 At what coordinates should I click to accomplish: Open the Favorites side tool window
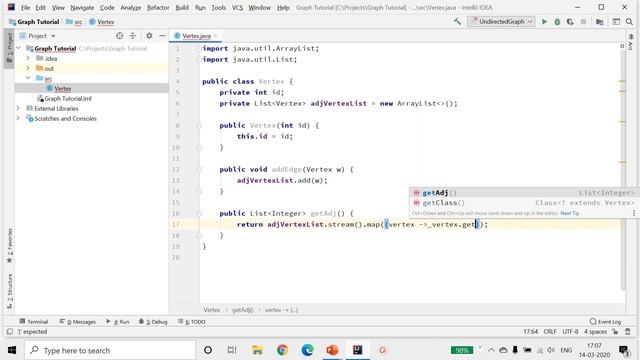(x=9, y=246)
